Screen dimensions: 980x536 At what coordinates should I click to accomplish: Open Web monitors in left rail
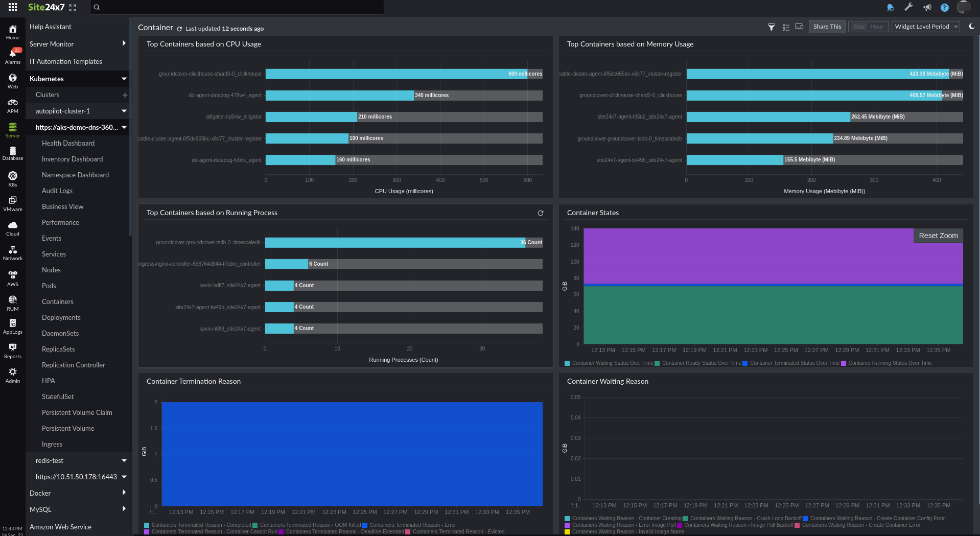(13, 81)
